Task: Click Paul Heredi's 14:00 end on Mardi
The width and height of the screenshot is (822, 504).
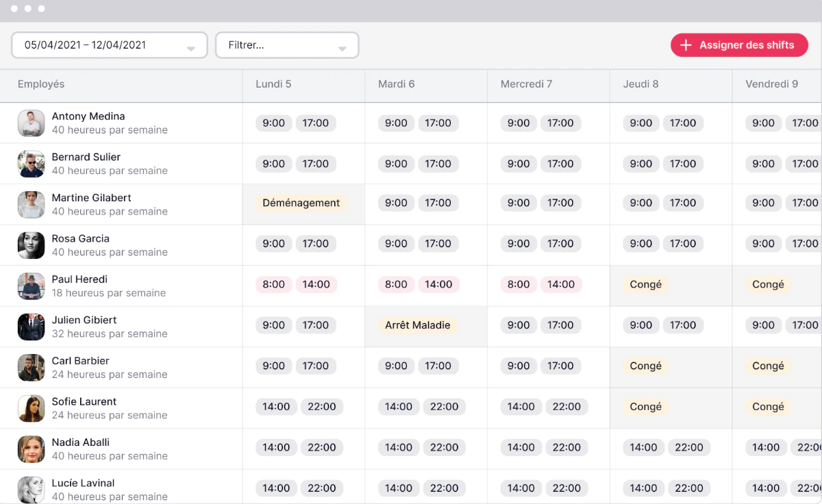Action: point(438,284)
